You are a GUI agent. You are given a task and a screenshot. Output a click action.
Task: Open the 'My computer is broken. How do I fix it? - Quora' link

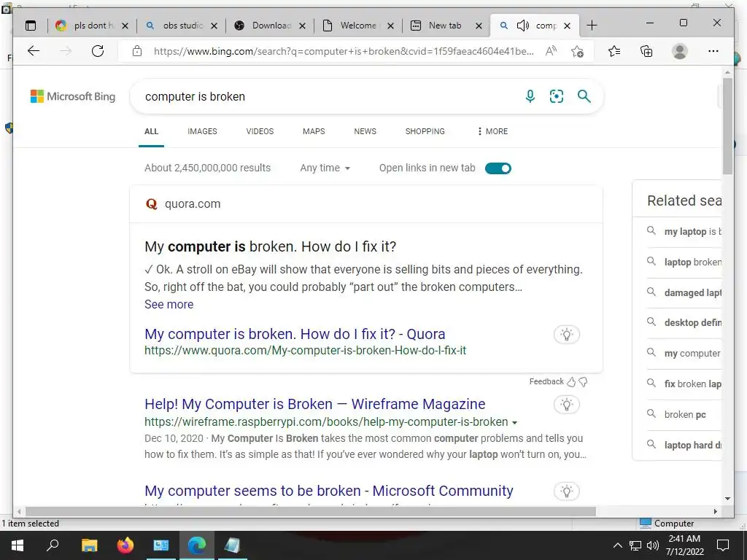(295, 334)
